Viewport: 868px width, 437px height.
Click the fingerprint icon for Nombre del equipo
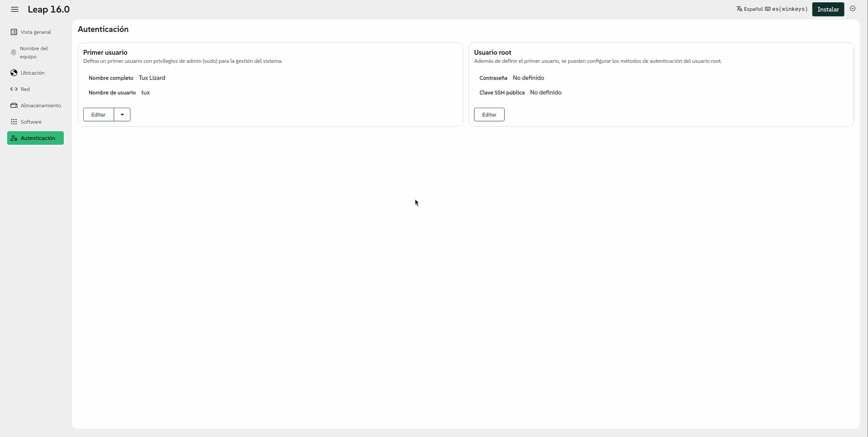tap(14, 52)
